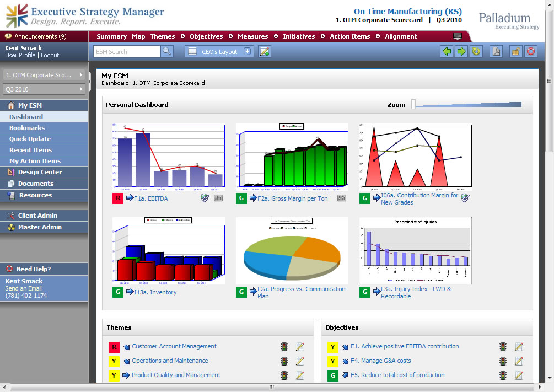The width and height of the screenshot is (554, 392).
Task: Click the ESM Search magnifier button
Action: point(167,52)
